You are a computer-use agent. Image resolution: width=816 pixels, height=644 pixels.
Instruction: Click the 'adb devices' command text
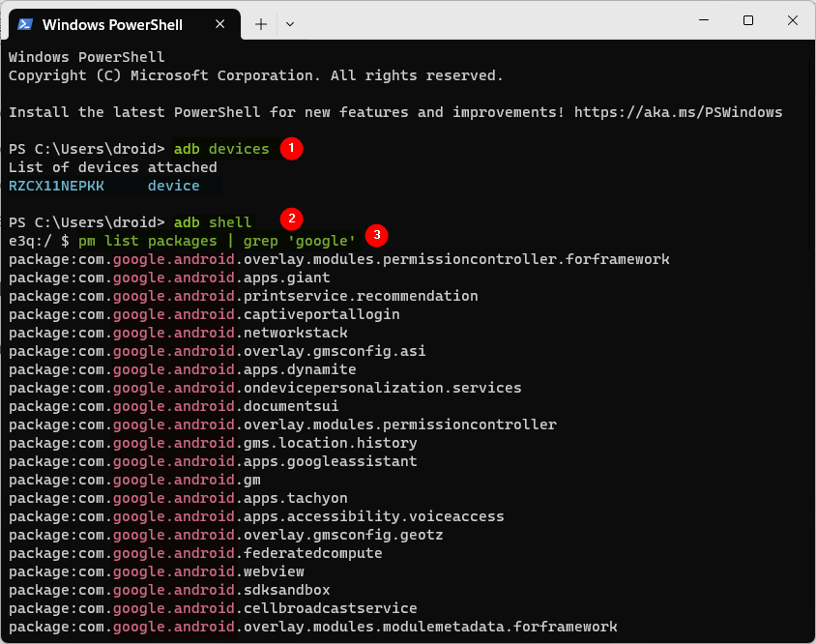click(221, 149)
